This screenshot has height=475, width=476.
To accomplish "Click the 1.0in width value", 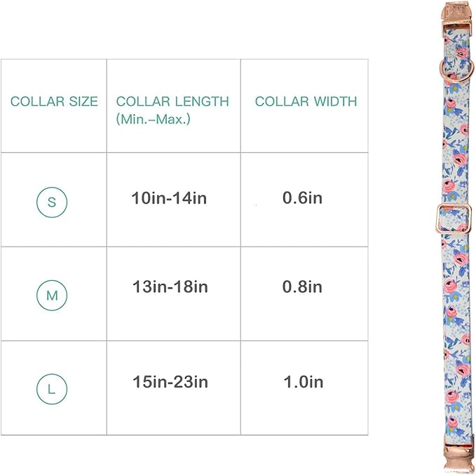I will pyautogui.click(x=302, y=382).
